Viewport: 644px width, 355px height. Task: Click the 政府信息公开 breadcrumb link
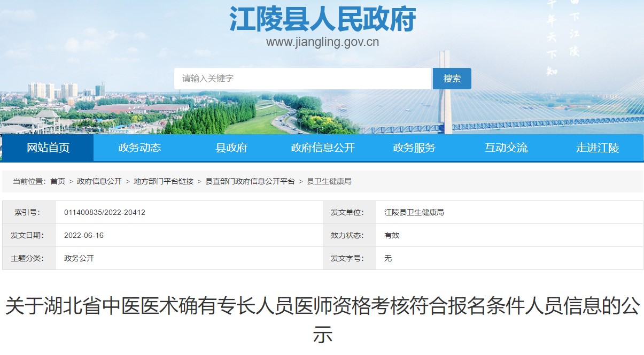click(99, 182)
